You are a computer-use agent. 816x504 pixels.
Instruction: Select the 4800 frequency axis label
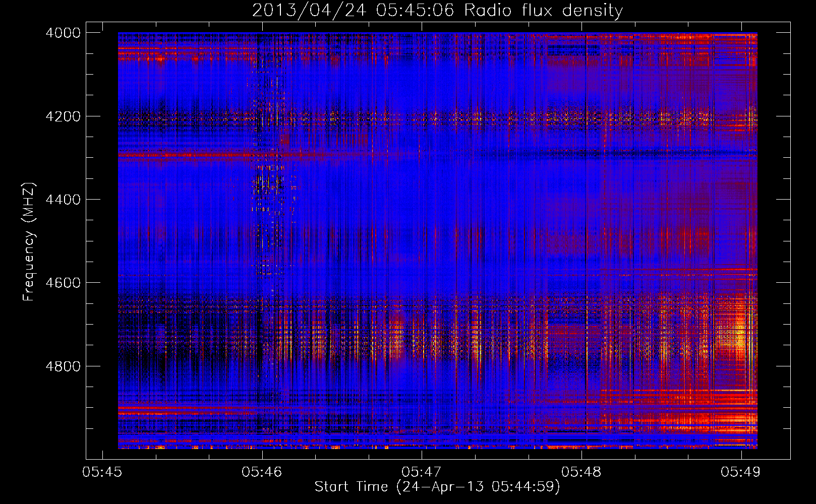[63, 366]
